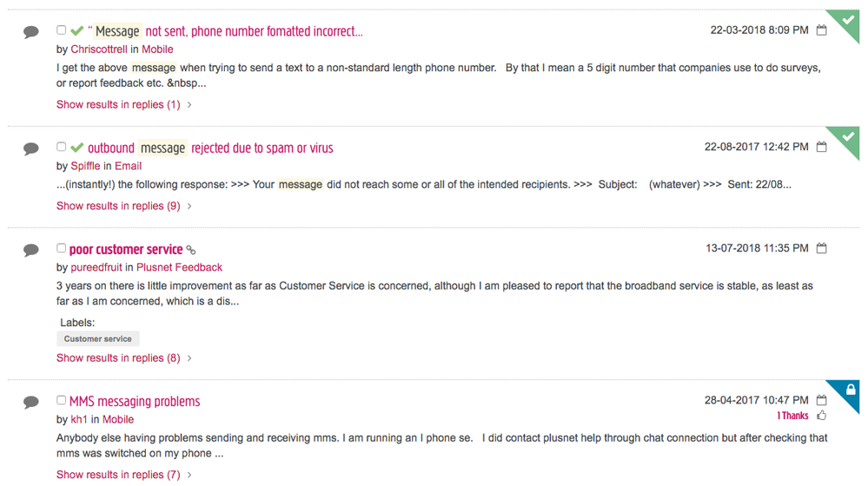Viewport: 868px width, 486px height.
Task: Check the box for 'outbound message rejected' post
Action: point(62,147)
